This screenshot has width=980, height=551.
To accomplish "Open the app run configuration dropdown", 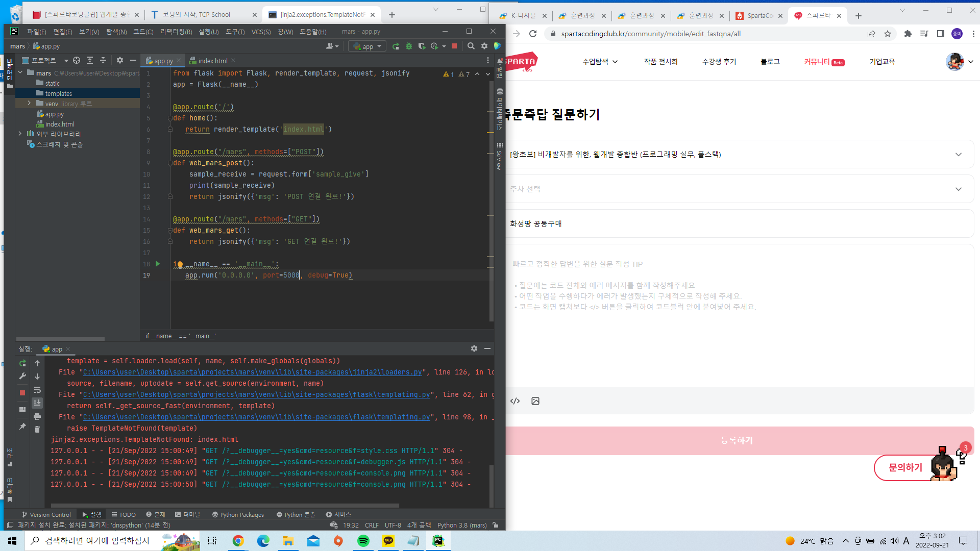I will tap(367, 46).
